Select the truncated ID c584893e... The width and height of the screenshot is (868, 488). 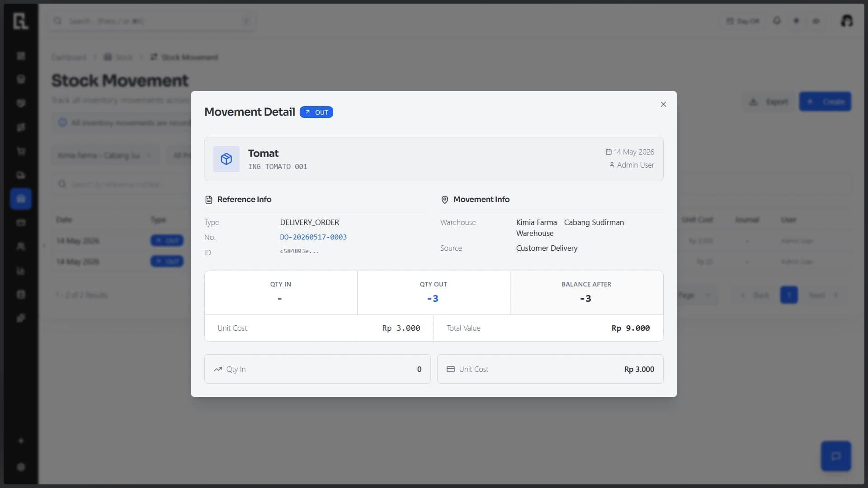click(x=299, y=251)
